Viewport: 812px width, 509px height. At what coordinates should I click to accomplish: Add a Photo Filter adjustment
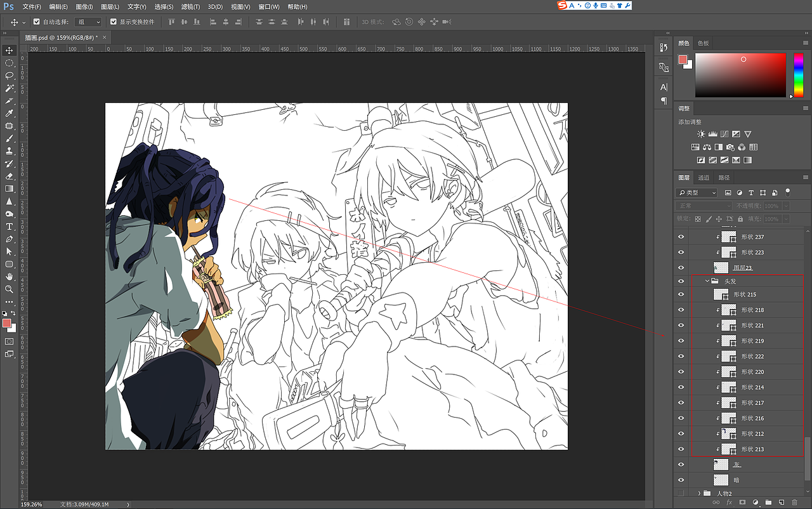pos(730,147)
